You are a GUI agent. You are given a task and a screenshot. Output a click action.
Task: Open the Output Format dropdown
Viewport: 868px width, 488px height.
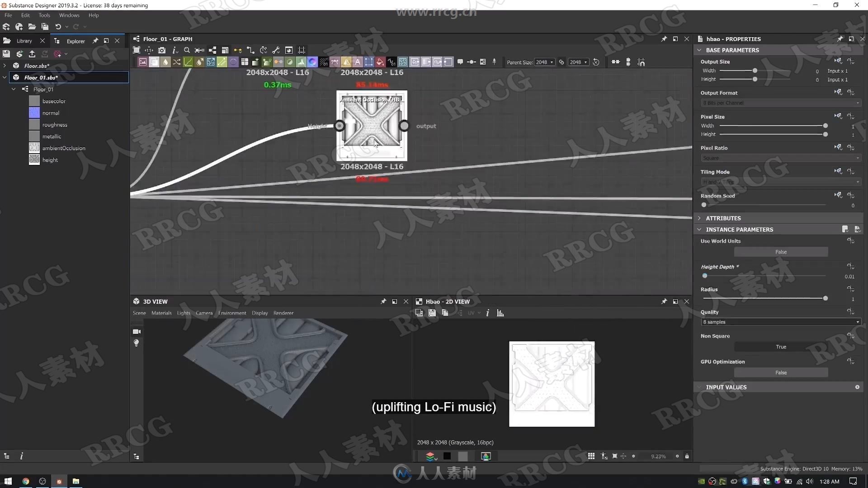click(x=781, y=103)
